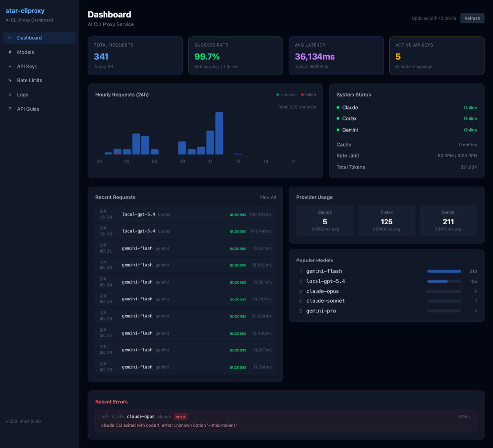Click the 60 RPM / 1000 RPD value

(x=457, y=156)
